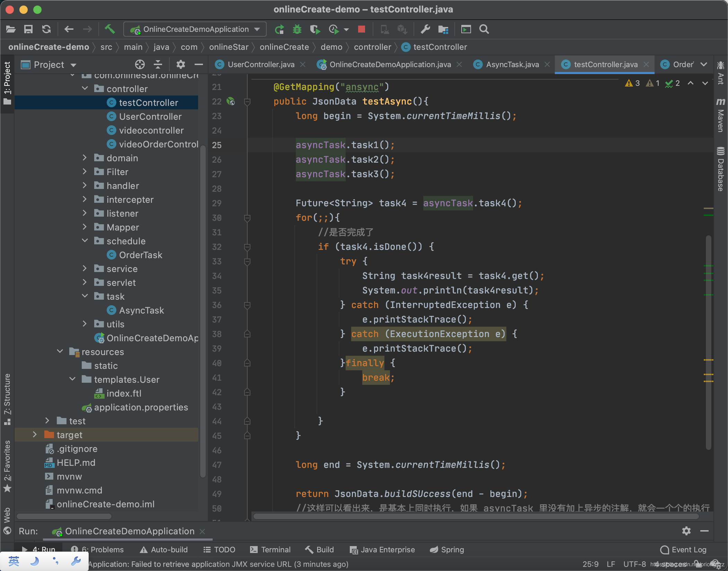Open the 6: Problems tab
728x571 pixels.
click(x=97, y=550)
